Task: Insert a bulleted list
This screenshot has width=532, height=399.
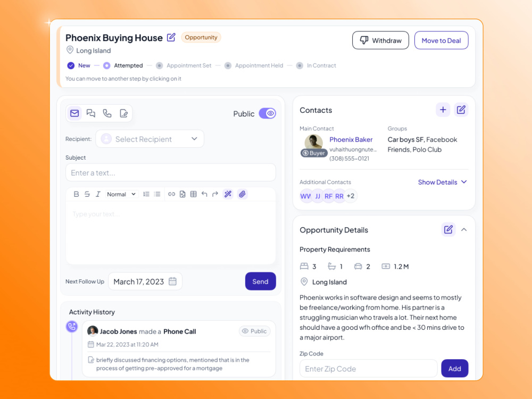Action: coord(157,194)
